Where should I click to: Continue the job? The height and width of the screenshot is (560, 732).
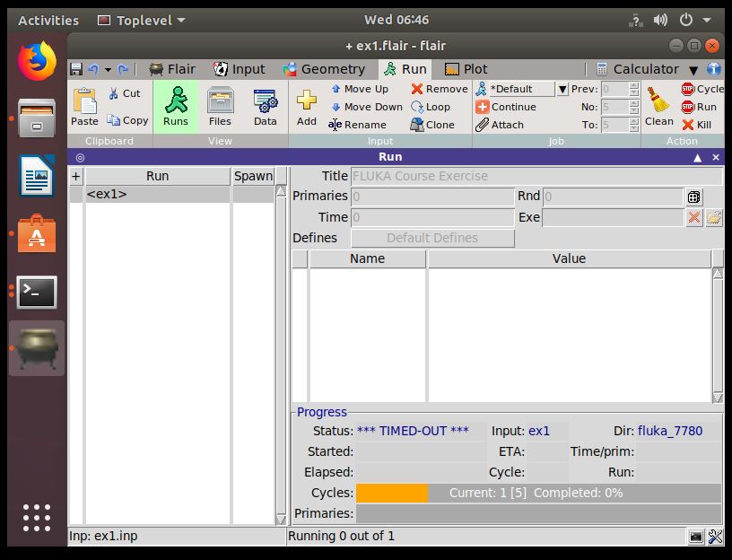[x=506, y=107]
